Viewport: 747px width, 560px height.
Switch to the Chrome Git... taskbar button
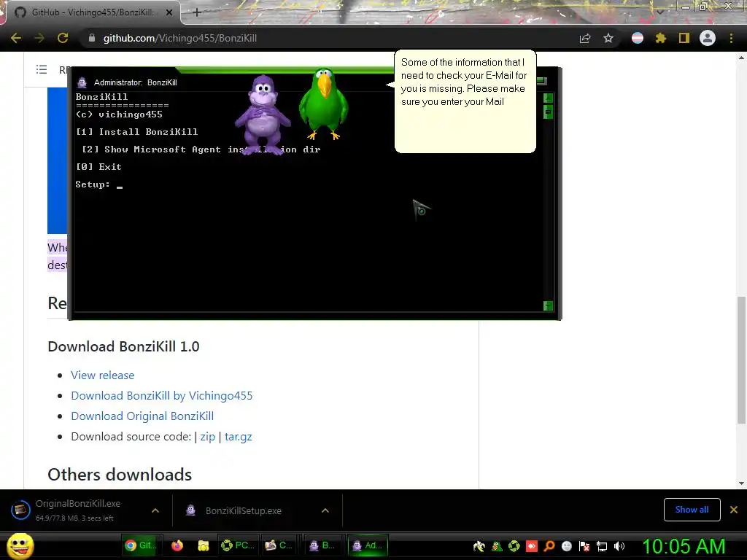coord(142,545)
